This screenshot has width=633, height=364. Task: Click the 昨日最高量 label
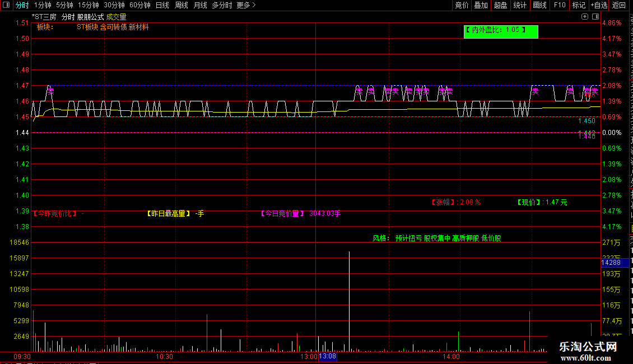[x=169, y=213]
